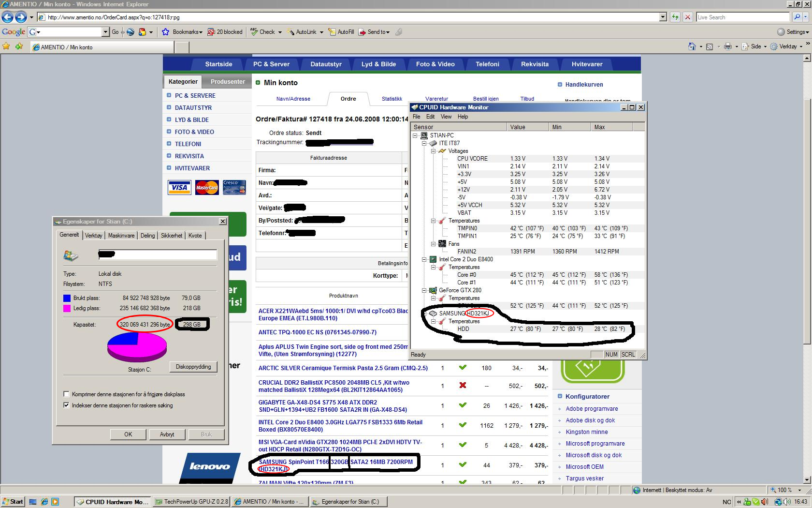
Task: Open Favorites Center star icon
Action: pos(6,46)
